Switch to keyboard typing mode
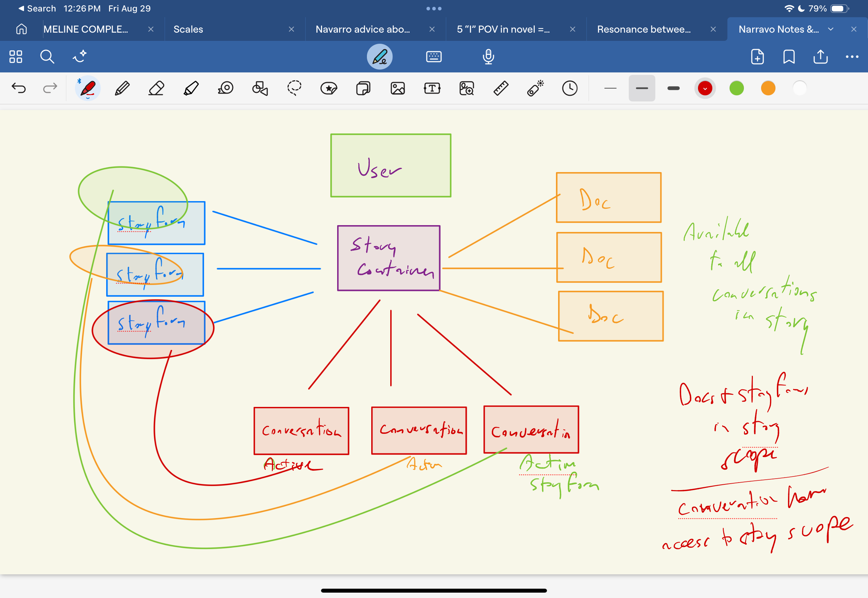 434,57
